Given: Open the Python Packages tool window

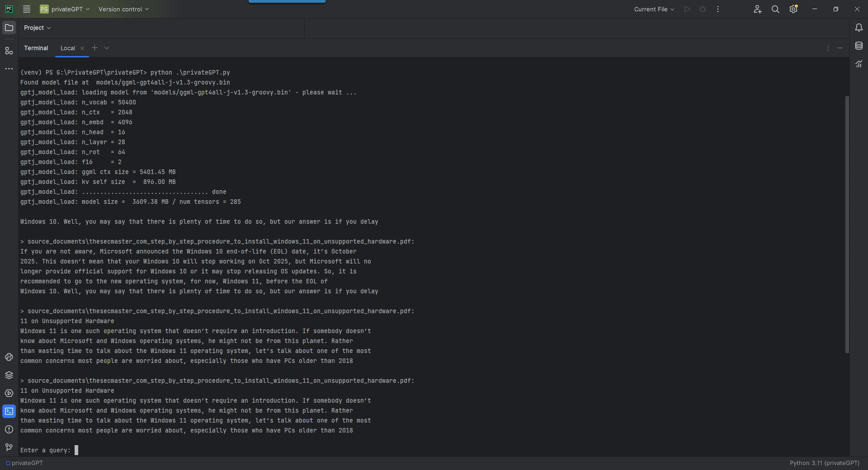Looking at the screenshot, I should tap(9, 357).
